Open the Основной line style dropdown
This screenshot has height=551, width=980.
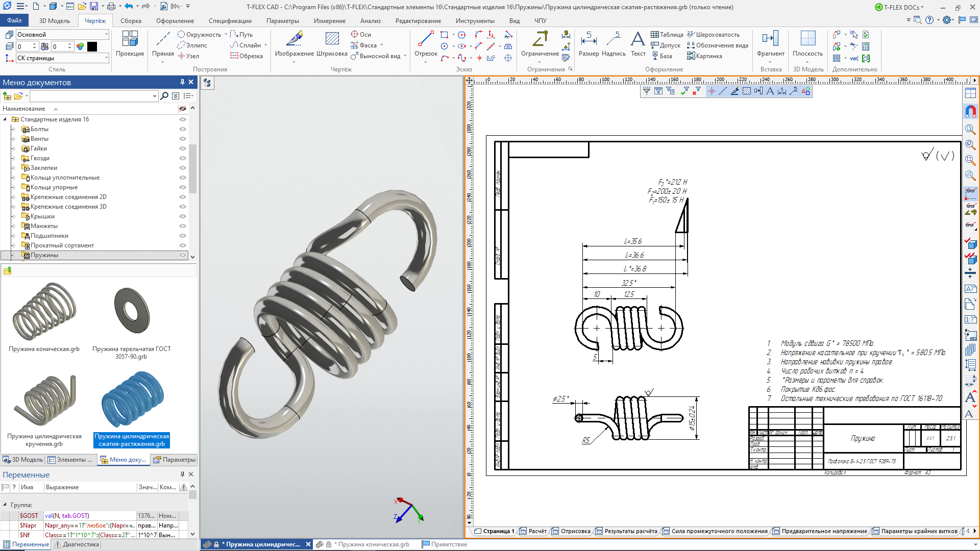pyautogui.click(x=63, y=35)
